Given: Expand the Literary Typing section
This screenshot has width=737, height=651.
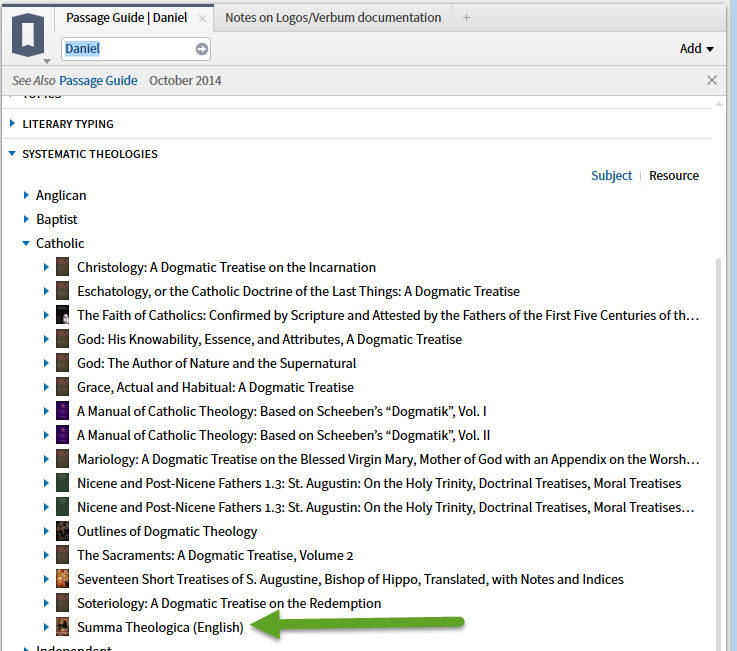Looking at the screenshot, I should coord(12,124).
